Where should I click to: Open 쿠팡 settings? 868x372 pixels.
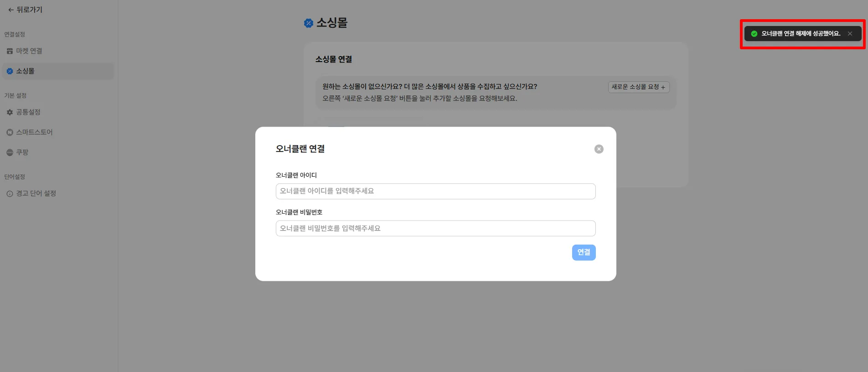point(58,152)
